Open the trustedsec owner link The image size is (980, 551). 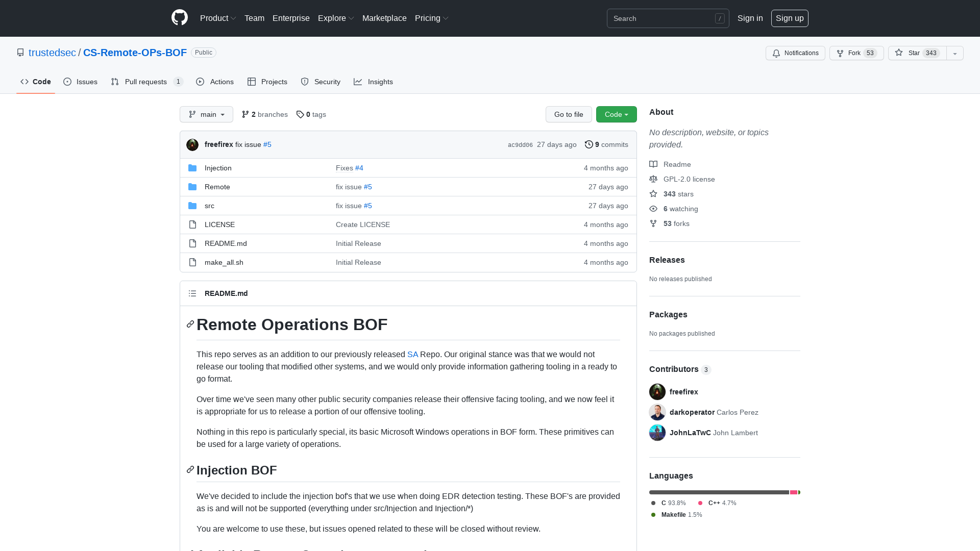click(52, 53)
